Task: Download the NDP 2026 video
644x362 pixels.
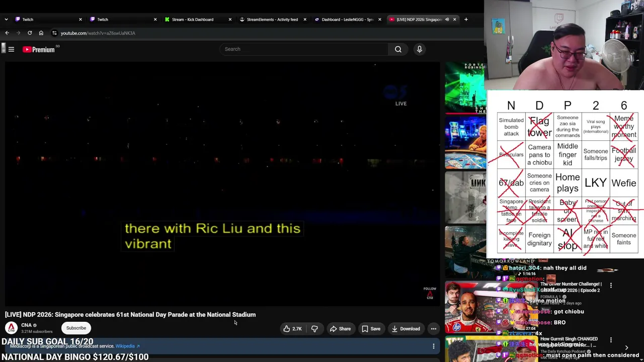Action: (406, 329)
